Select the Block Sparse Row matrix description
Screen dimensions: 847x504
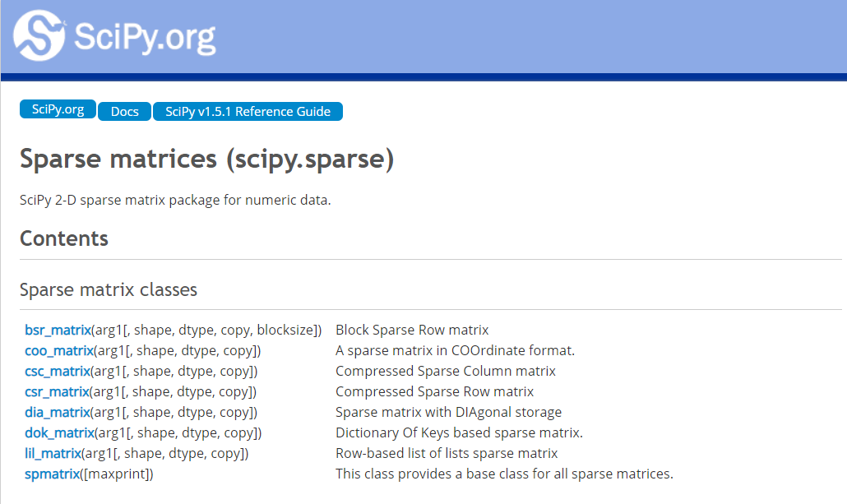[x=411, y=329]
